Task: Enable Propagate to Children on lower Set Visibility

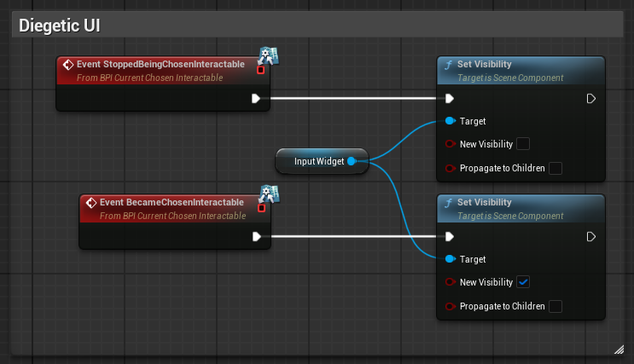Action: [x=555, y=306]
